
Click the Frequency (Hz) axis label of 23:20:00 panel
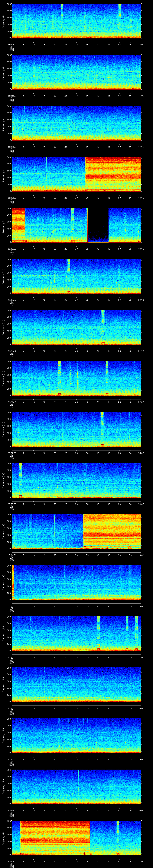point(3,327)
